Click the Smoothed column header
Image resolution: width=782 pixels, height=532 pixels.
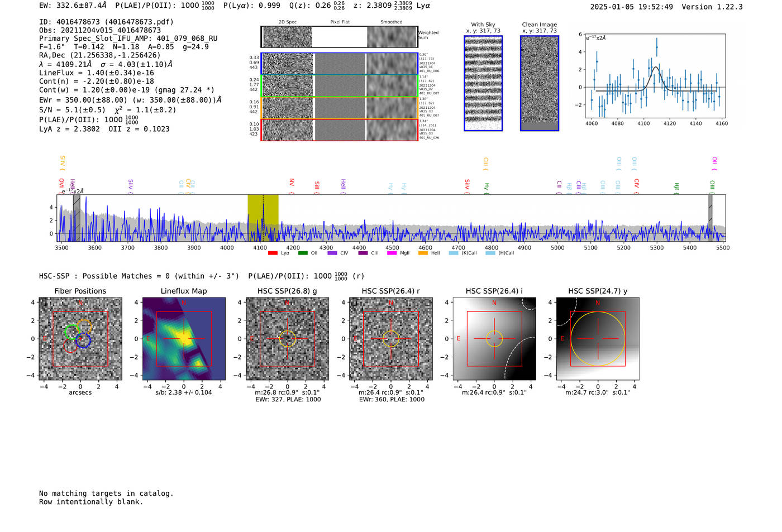pos(392,22)
